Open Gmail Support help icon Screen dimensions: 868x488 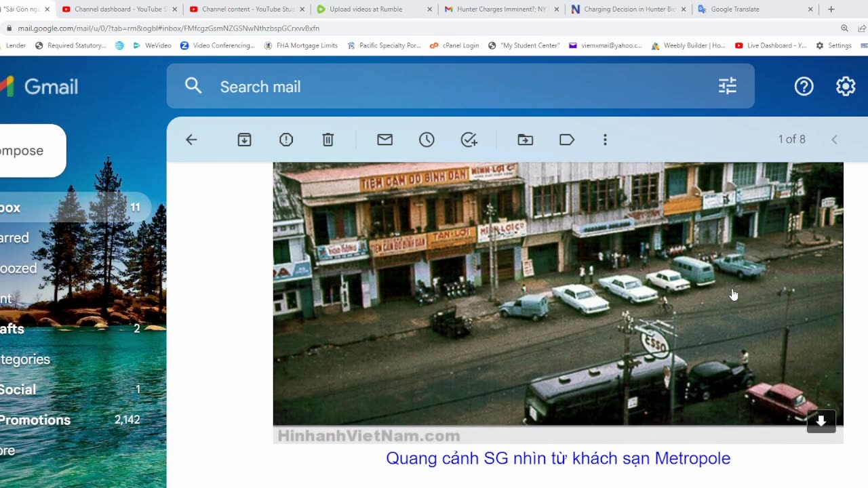coord(804,86)
